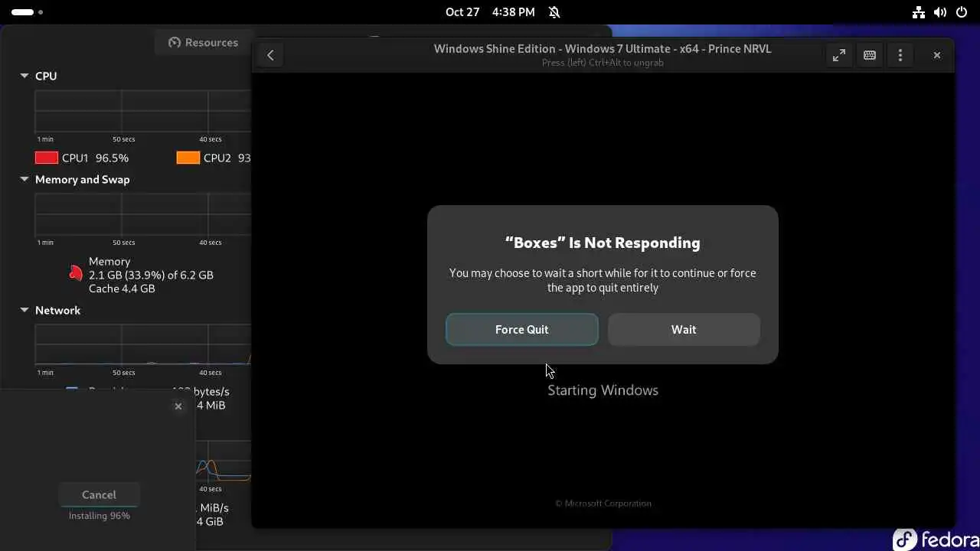
Task: Choose Wait in the not responding dialog
Action: (x=684, y=329)
